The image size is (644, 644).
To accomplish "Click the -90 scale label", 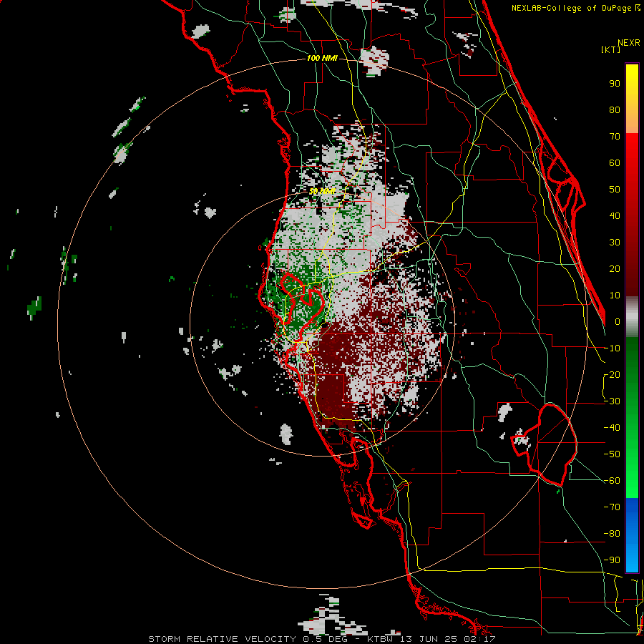I will pyautogui.click(x=612, y=560).
